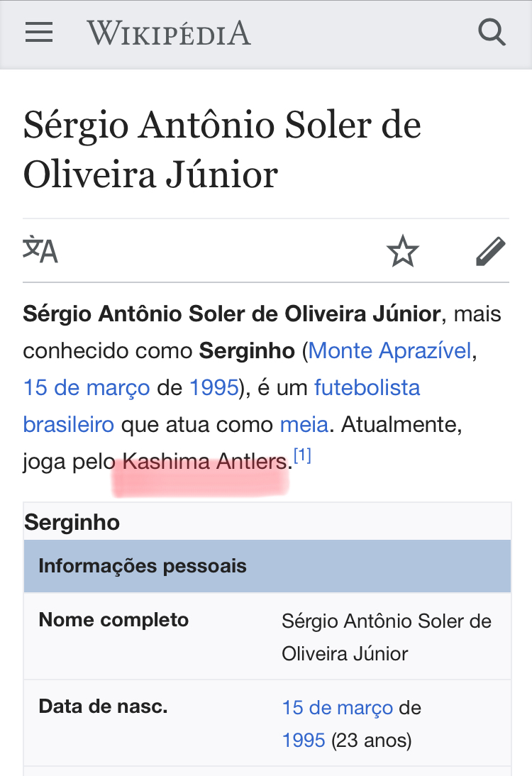The width and height of the screenshot is (532, 776).
Task: Click the pencil edit icon
Action: coord(490,251)
